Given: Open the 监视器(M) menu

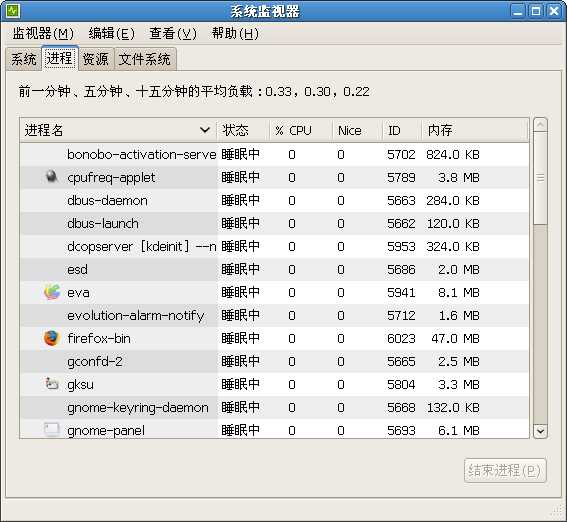Looking at the screenshot, I should point(43,34).
